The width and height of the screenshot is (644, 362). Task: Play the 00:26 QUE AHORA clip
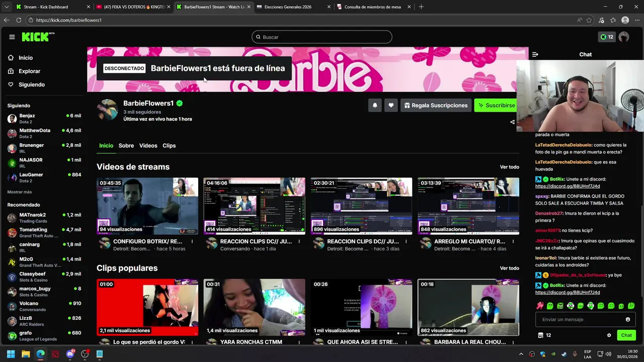(361, 307)
